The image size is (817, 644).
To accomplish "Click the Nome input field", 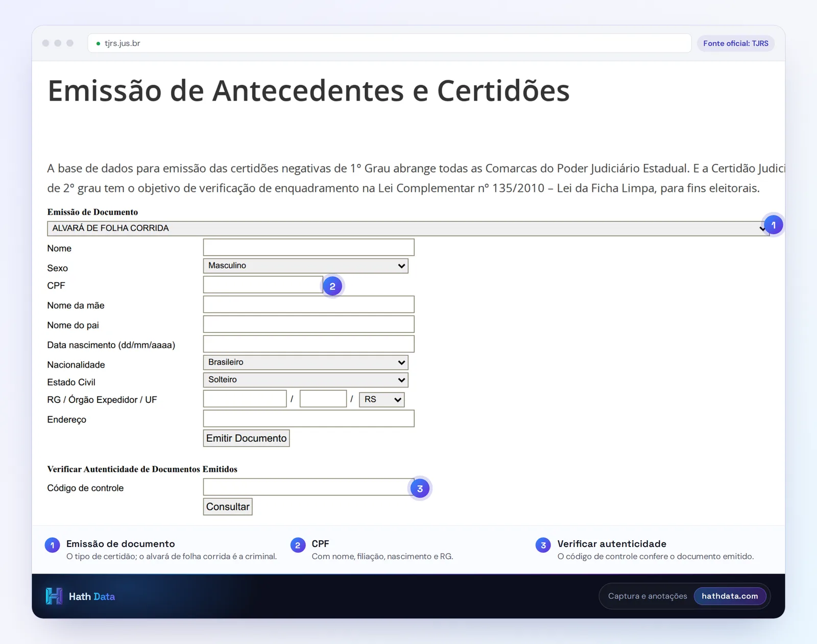I will 308,247.
